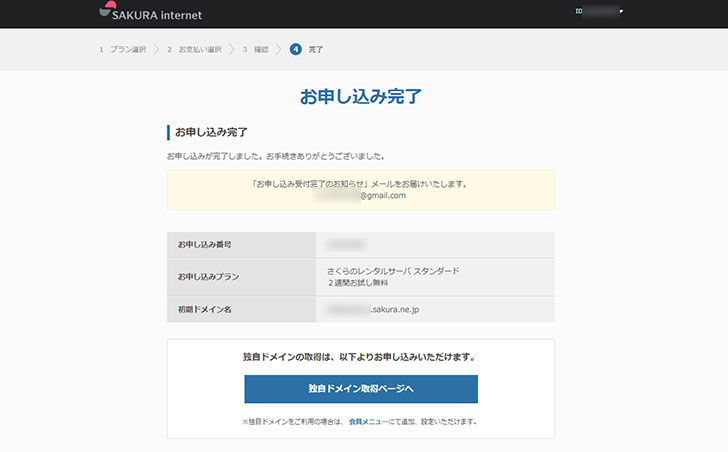The image size is (728, 452).
Task: Click the blurred application number value
Action: [346, 245]
